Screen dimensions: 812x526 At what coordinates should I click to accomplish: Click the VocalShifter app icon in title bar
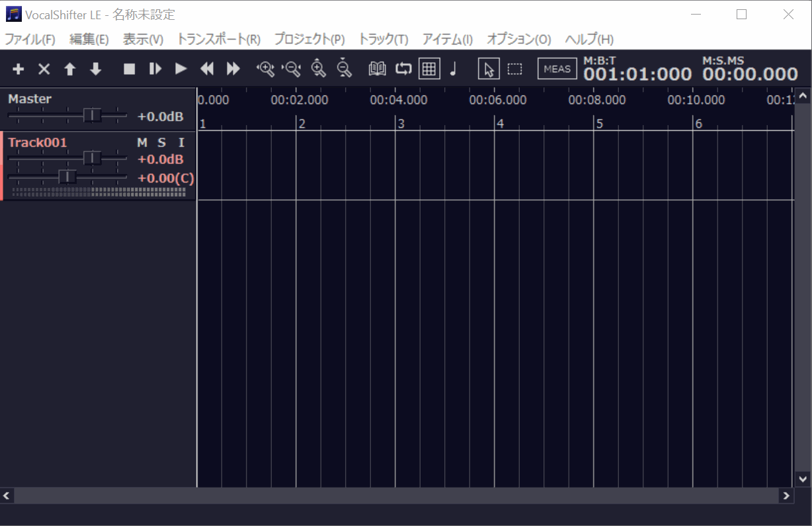pyautogui.click(x=14, y=14)
